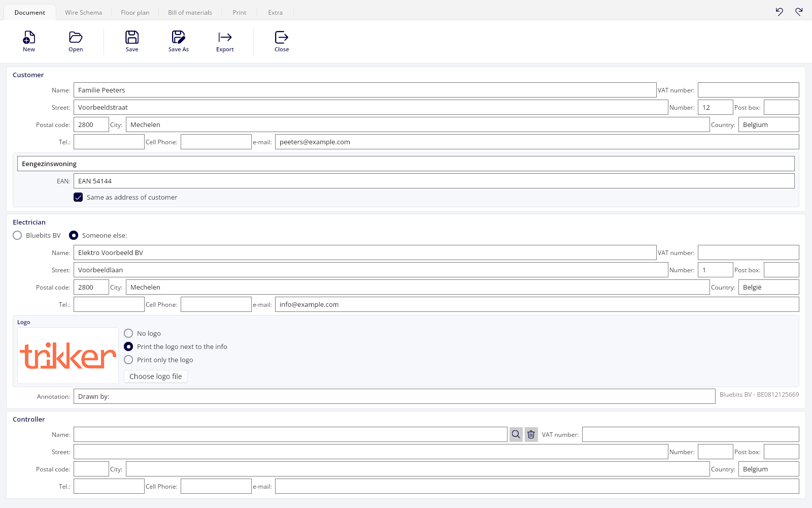Open an existing file
The height and width of the screenshot is (508, 812).
pyautogui.click(x=76, y=41)
